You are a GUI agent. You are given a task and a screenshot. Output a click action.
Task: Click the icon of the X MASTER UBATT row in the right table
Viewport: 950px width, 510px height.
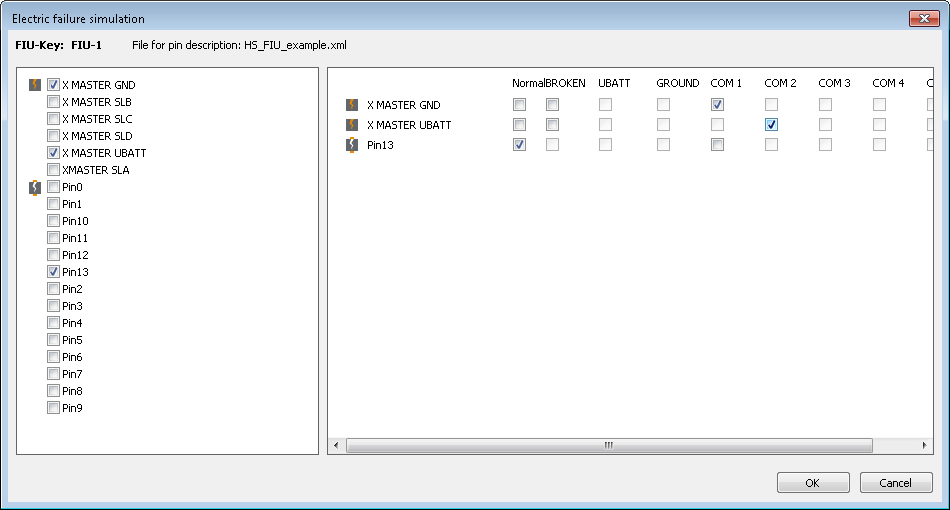point(351,125)
